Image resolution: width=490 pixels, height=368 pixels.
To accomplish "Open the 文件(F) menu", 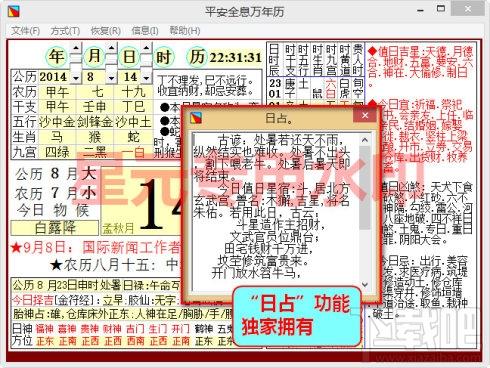I will [26, 31].
